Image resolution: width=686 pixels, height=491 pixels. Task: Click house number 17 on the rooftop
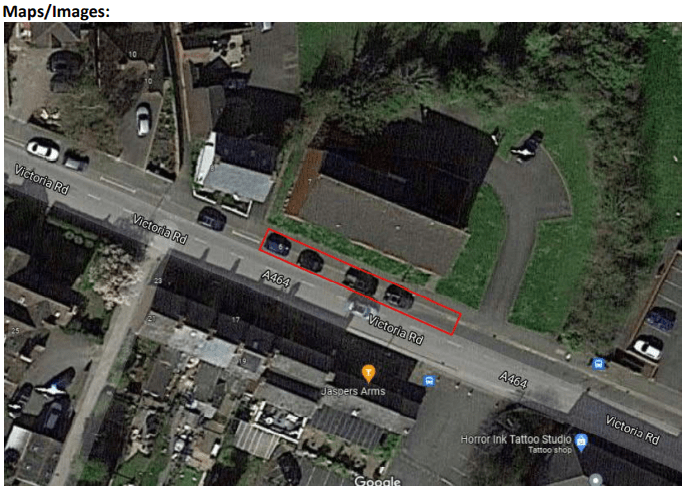click(x=236, y=320)
